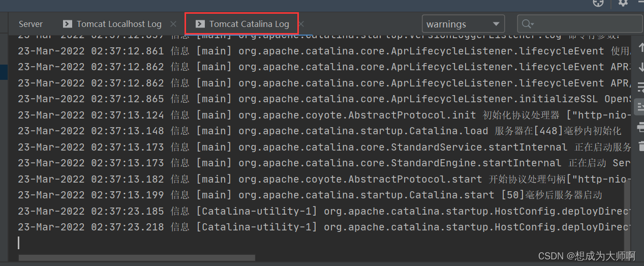
Task: Click the log line at 02:37:12.865 initializeSSL
Action: [324, 99]
